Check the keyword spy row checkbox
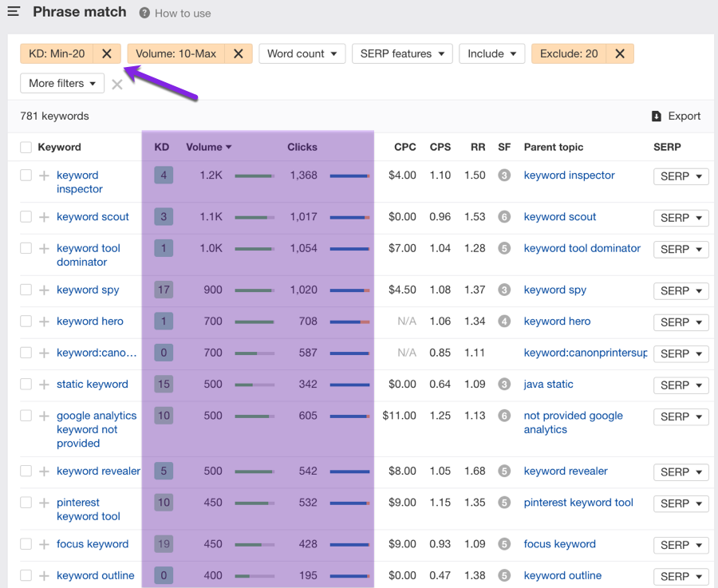 click(26, 290)
